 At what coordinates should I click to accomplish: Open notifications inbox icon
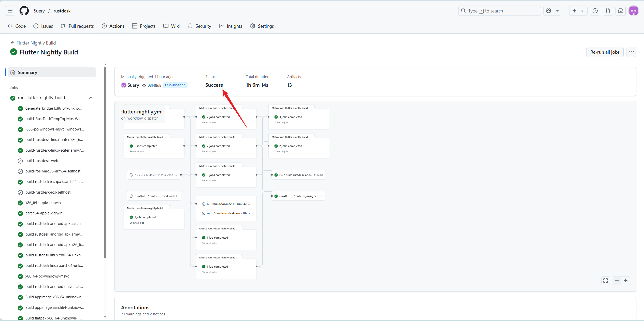(x=621, y=11)
